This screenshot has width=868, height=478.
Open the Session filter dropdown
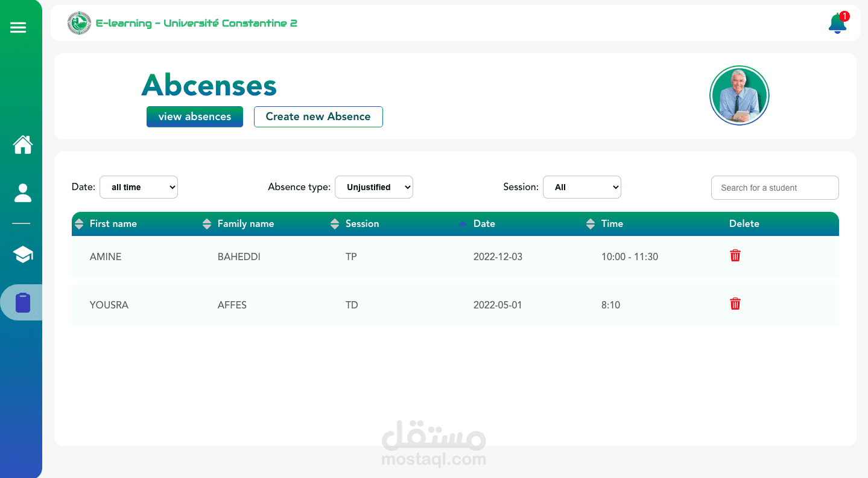pyautogui.click(x=582, y=187)
